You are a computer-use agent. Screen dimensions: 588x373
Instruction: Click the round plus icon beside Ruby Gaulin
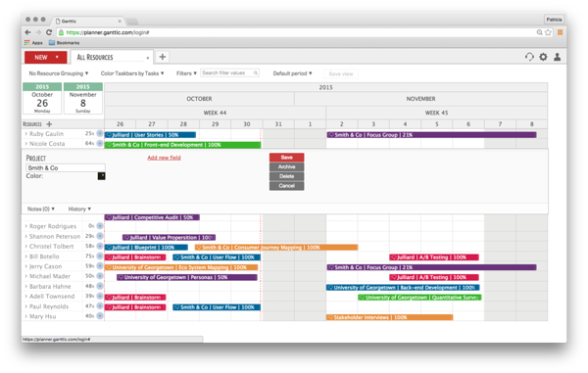coord(100,133)
